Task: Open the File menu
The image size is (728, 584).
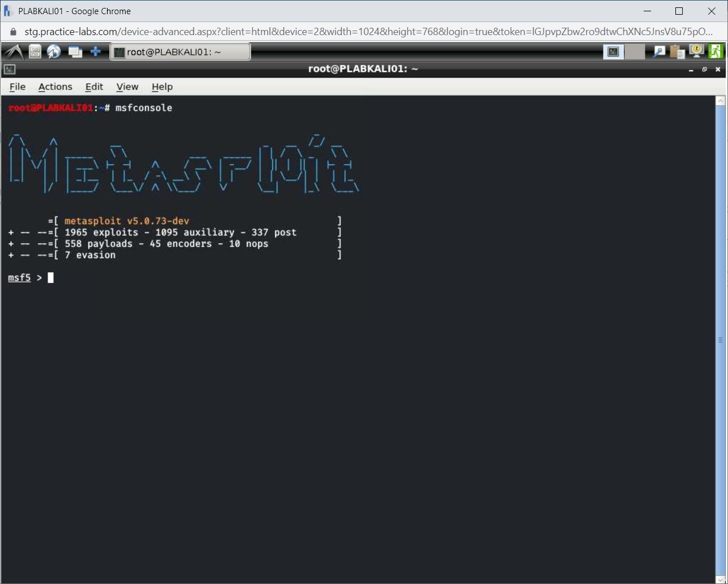Action: click(x=18, y=87)
